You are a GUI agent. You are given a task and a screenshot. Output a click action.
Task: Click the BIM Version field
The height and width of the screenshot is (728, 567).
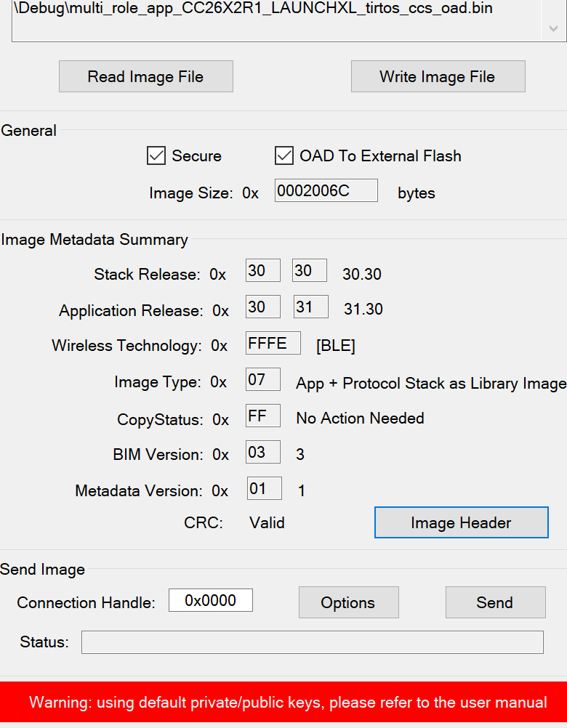point(262,452)
